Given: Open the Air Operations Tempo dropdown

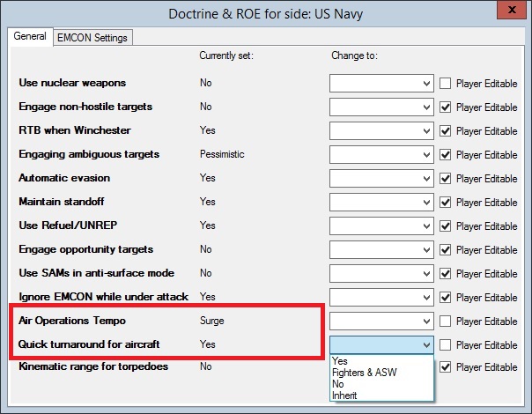Looking at the screenshot, I should tap(381, 321).
